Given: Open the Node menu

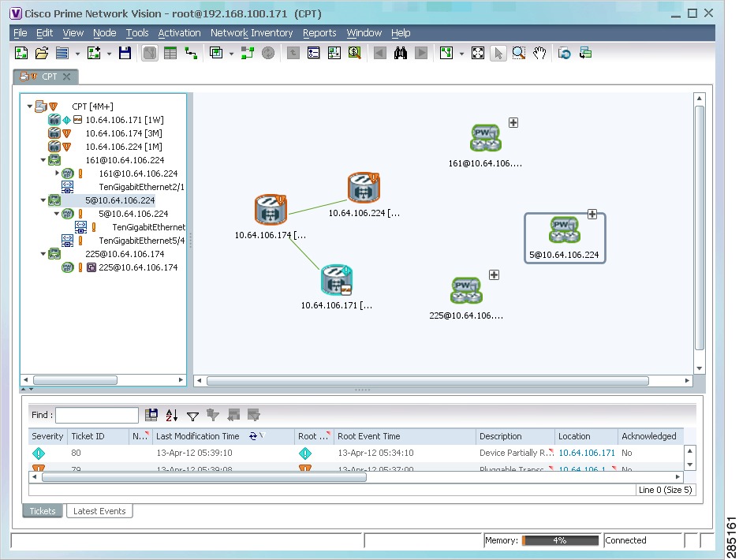Looking at the screenshot, I should coord(105,33).
